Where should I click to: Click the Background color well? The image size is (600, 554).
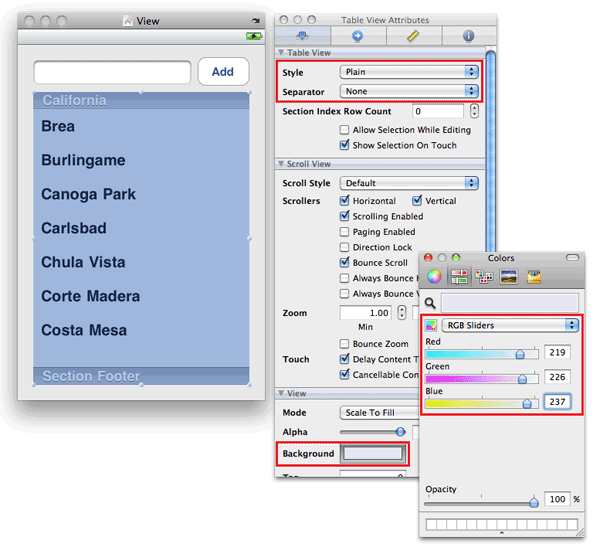click(x=372, y=453)
